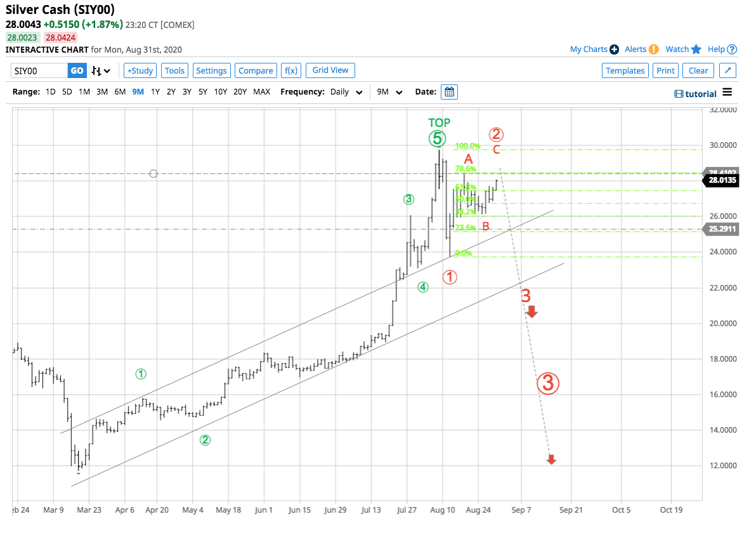Click the Watch star icon
This screenshot has height=533, width=756.
(696, 49)
